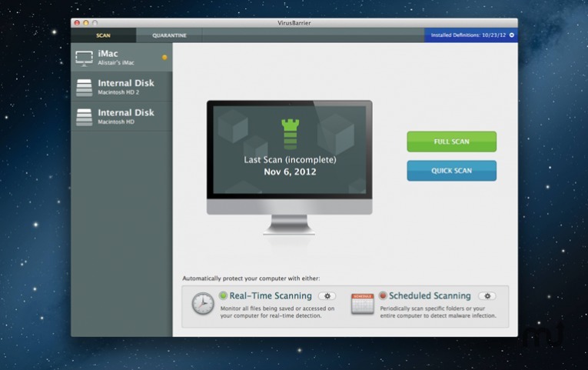Screen dimensions: 588x370
Task: Toggle the red Scheduled Scanning indicator
Action: pyautogui.click(x=383, y=295)
